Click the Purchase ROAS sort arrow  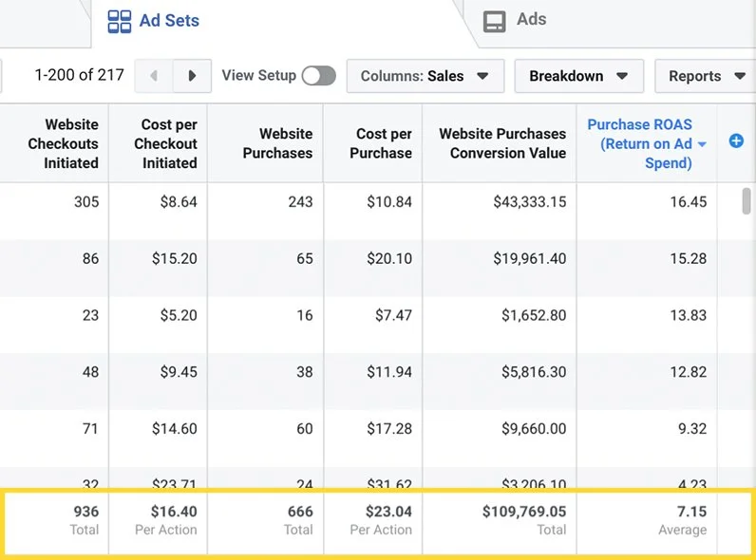click(703, 144)
